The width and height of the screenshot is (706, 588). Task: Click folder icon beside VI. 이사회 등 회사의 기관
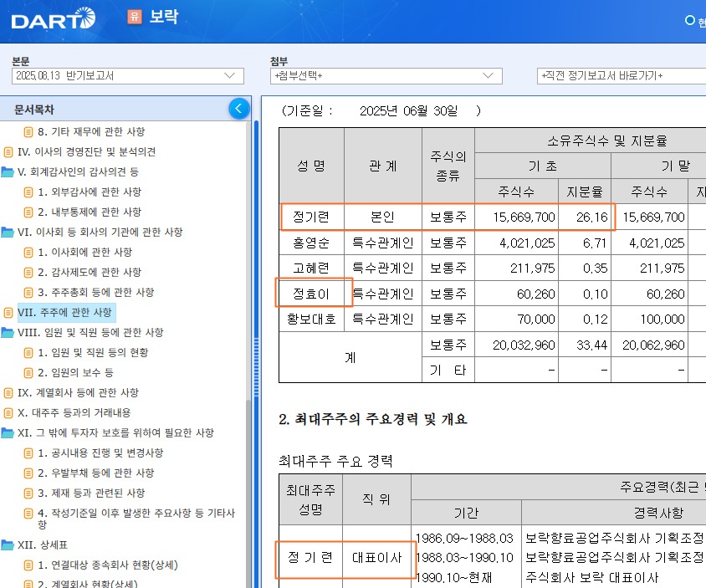tap(8, 233)
